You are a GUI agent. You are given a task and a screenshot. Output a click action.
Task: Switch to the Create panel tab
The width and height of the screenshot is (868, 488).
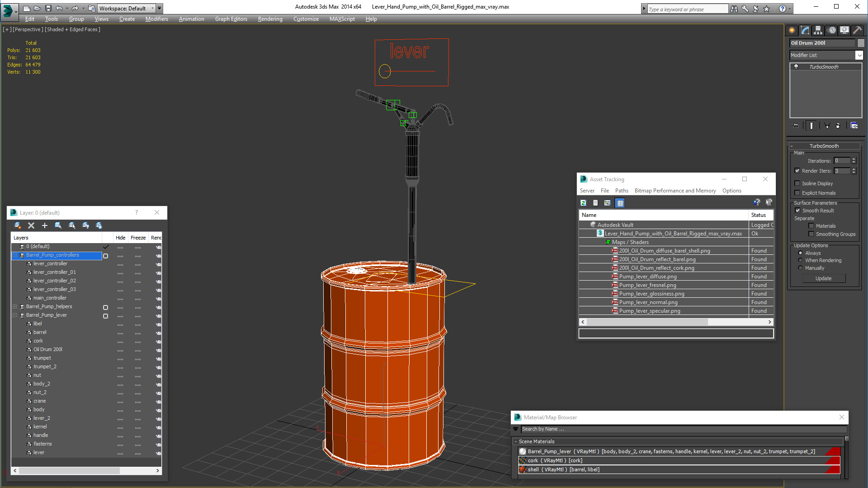[792, 30]
